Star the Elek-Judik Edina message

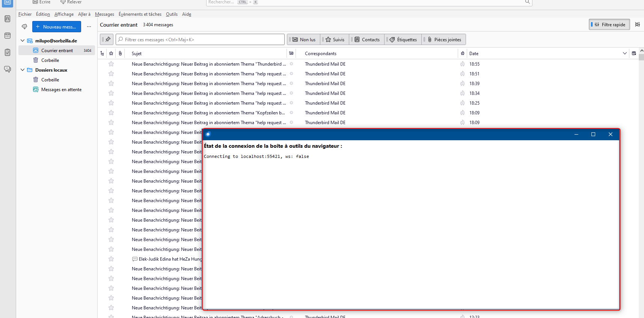(111, 259)
